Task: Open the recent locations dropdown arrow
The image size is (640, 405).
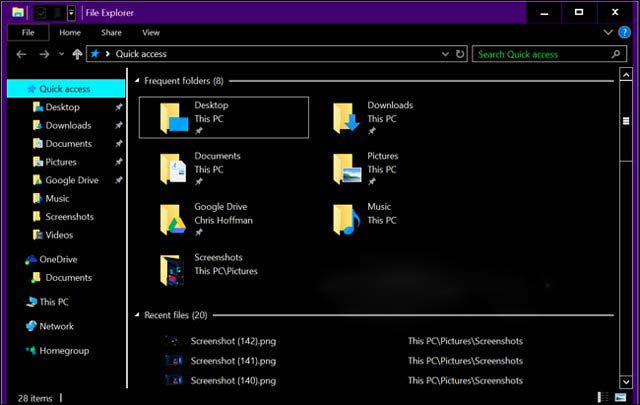Action: pos(61,54)
